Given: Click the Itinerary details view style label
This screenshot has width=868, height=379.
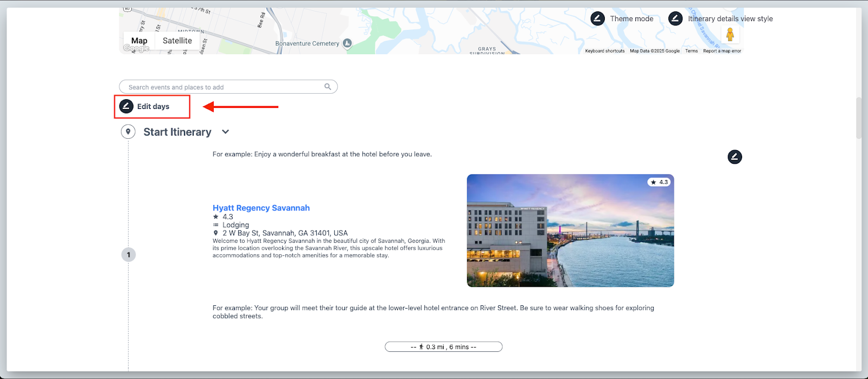Looking at the screenshot, I should pyautogui.click(x=730, y=18).
